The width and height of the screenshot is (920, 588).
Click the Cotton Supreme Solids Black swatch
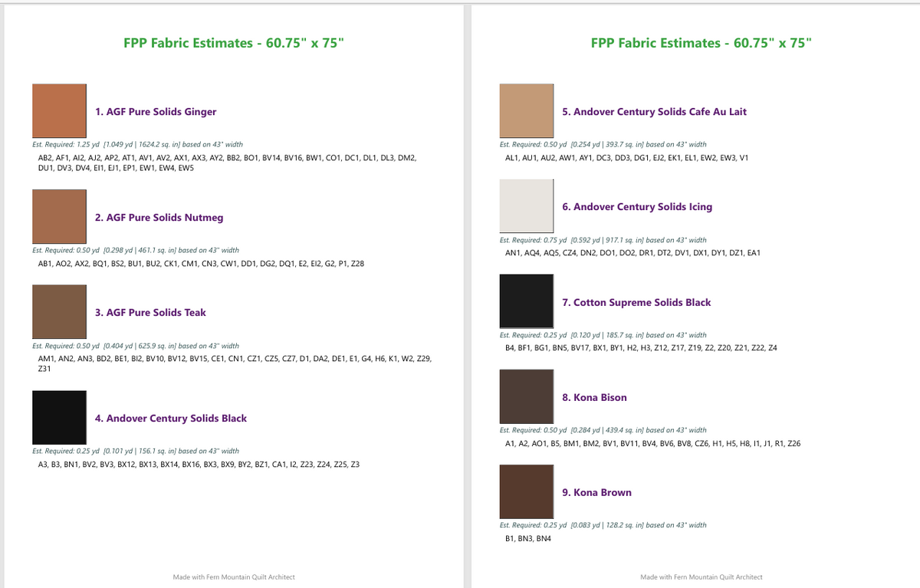pyautogui.click(x=526, y=302)
